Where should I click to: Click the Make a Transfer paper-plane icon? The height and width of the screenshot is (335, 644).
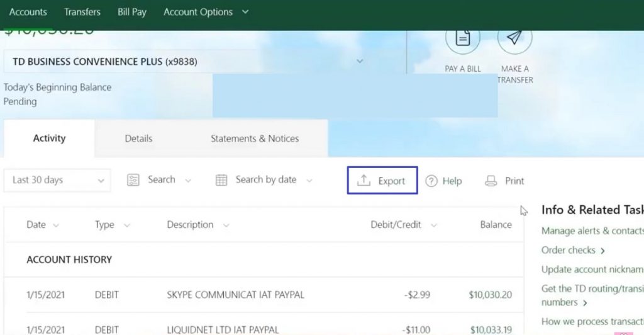pos(514,39)
